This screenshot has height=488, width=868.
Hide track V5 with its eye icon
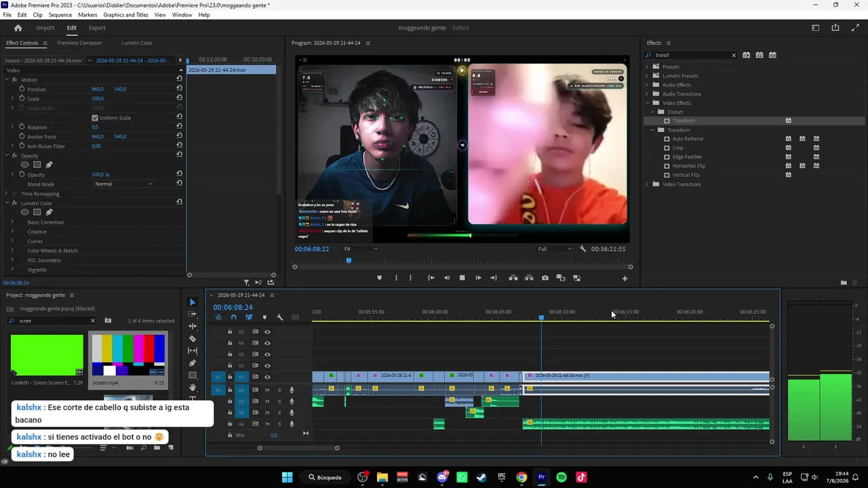click(x=267, y=332)
